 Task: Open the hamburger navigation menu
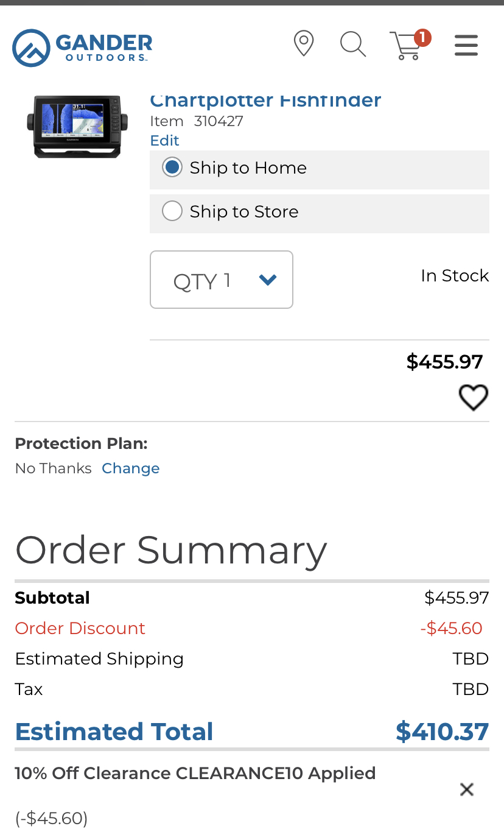click(x=466, y=45)
